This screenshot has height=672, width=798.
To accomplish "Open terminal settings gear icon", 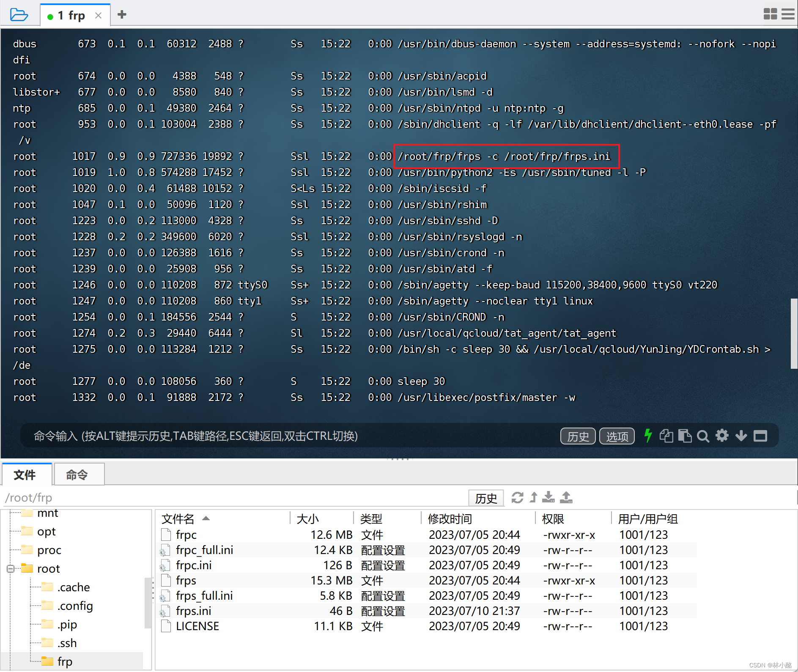I will 722,436.
